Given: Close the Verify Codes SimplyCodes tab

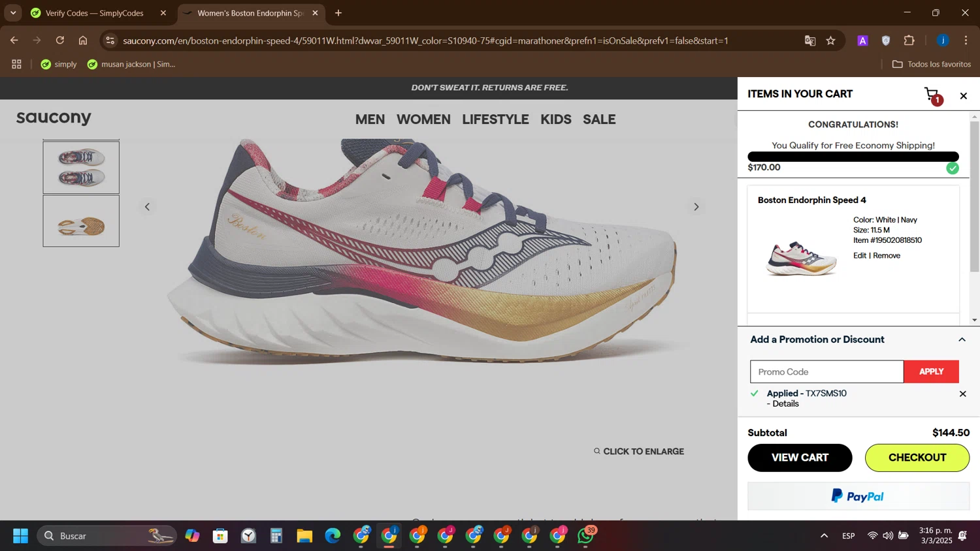Looking at the screenshot, I should (163, 13).
